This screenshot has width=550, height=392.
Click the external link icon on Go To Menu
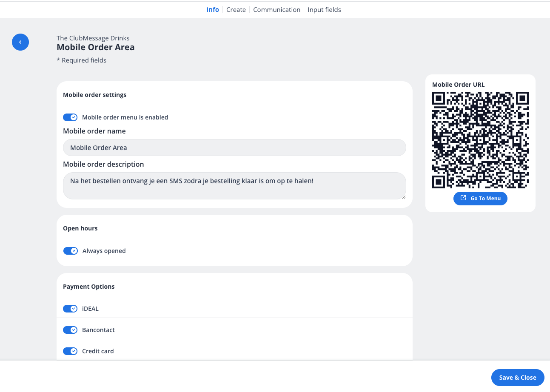463,198
